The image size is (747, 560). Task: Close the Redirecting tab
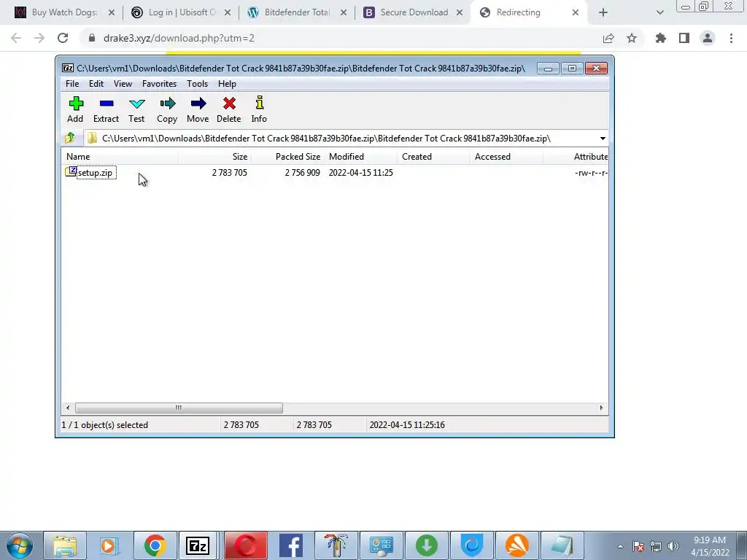tap(576, 12)
